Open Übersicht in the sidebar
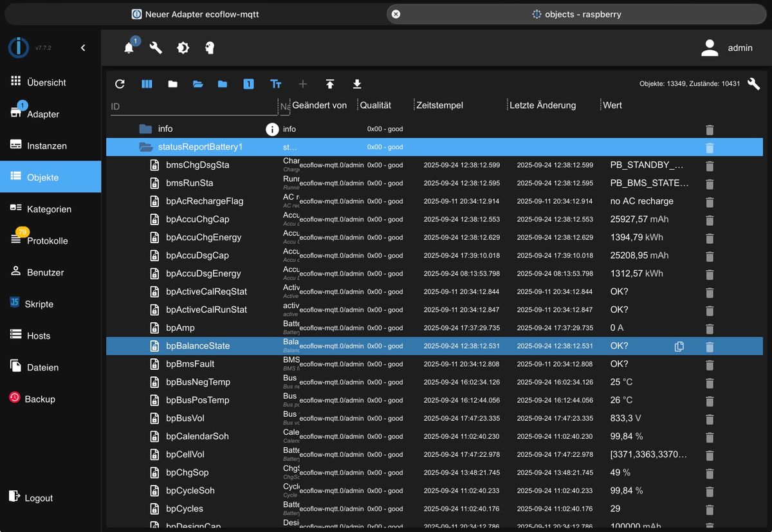The height and width of the screenshot is (532, 772). point(50,82)
